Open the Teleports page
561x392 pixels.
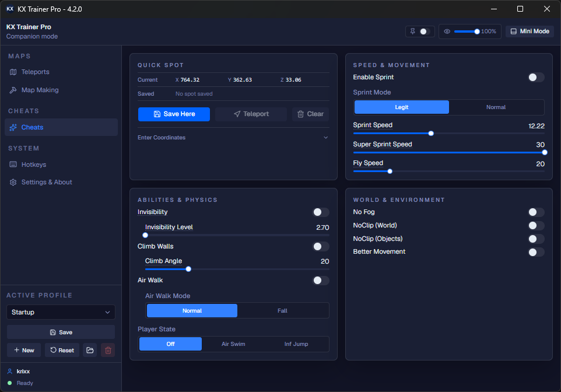(x=61, y=72)
